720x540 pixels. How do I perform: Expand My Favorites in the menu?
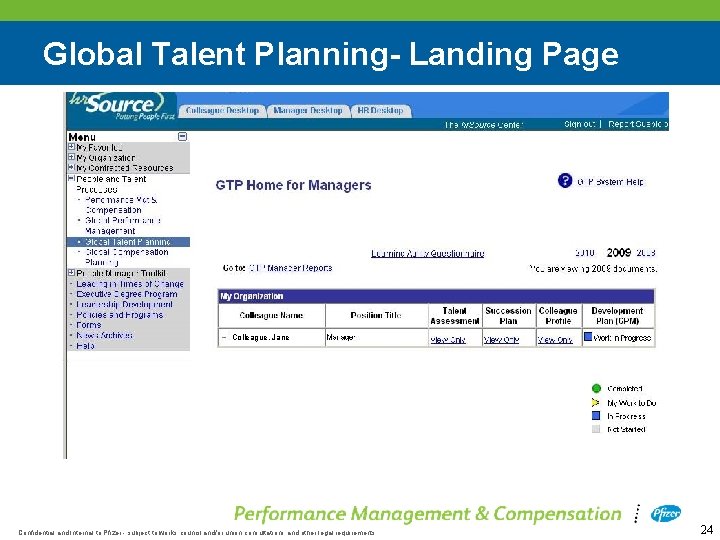[71, 147]
